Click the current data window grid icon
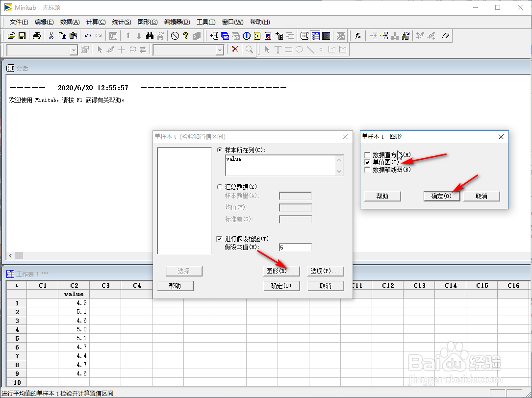Screen dimensions: 532x398 (x=316, y=36)
